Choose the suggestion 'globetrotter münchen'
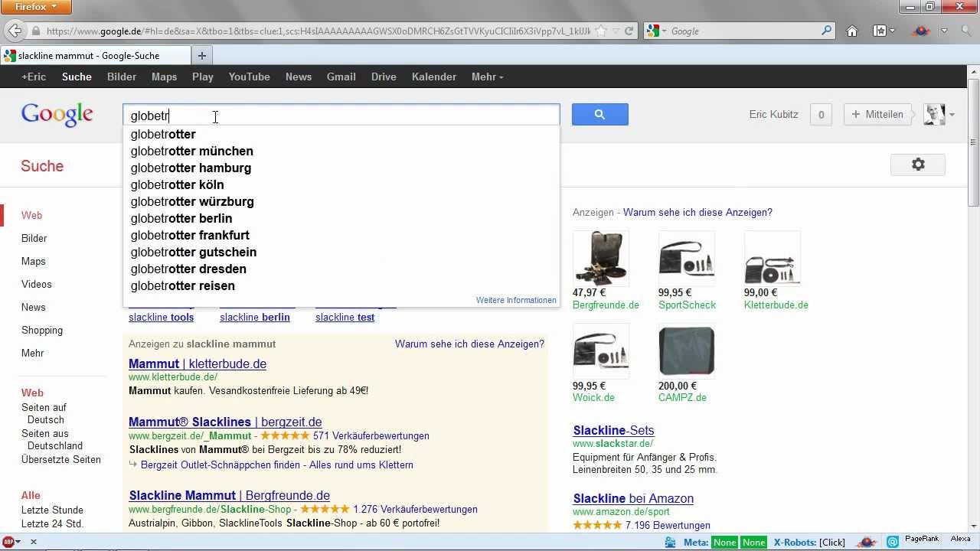 [x=341, y=151]
